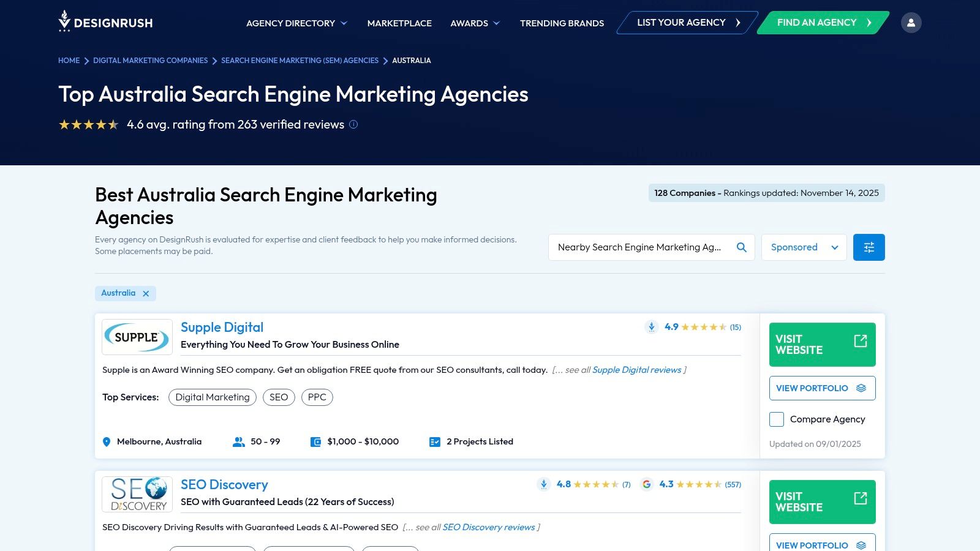Screen dimensions: 980x551
Task: View Portfolio of Supple Digital
Action: point(823,388)
